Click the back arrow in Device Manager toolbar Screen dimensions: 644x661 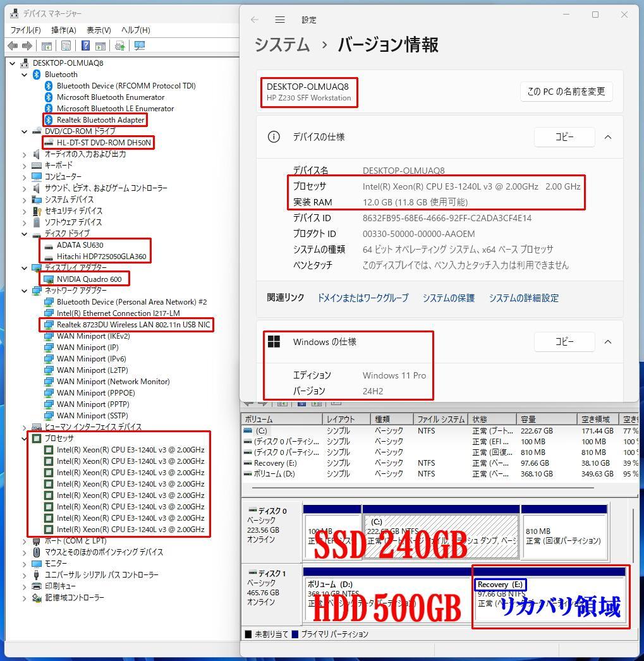pyautogui.click(x=13, y=45)
